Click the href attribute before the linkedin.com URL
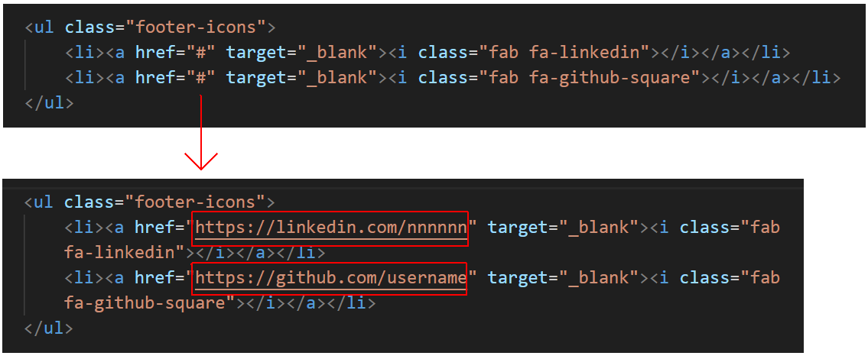 [x=155, y=228]
